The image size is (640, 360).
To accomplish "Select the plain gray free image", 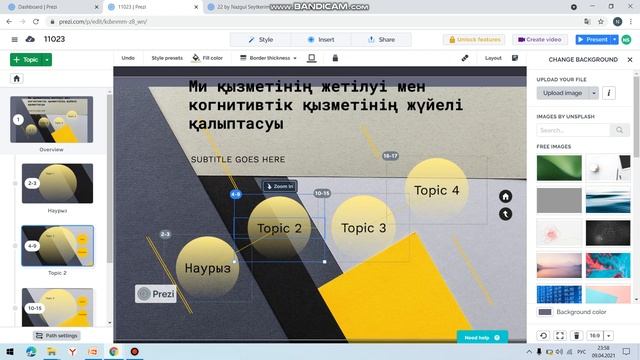I will [559, 200].
